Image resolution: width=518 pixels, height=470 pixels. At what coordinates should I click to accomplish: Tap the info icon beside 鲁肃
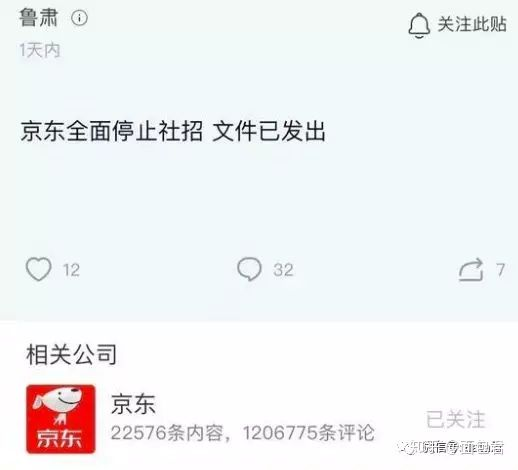(79, 18)
